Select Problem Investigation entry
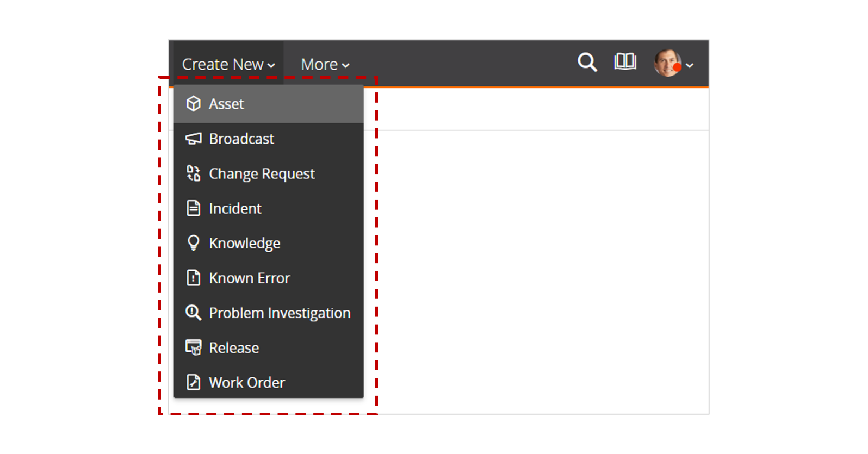Image resolution: width=868 pixels, height=454 pixels. pyautogui.click(x=269, y=313)
